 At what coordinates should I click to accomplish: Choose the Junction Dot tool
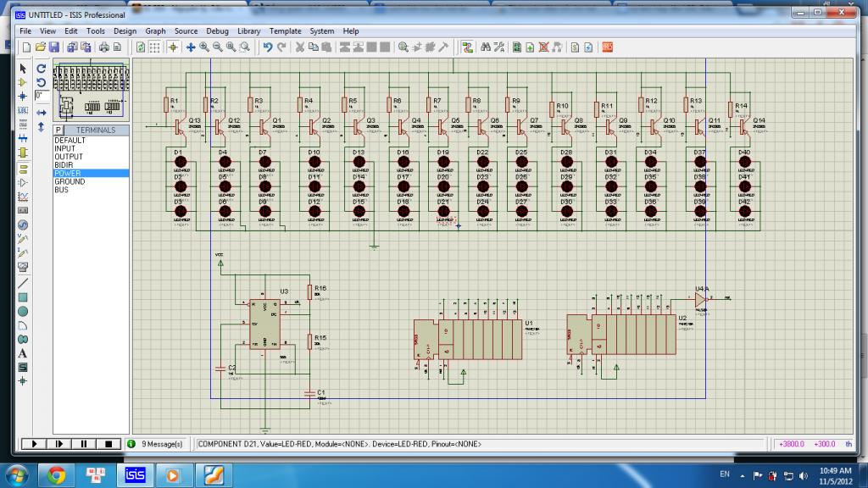pyautogui.click(x=23, y=97)
